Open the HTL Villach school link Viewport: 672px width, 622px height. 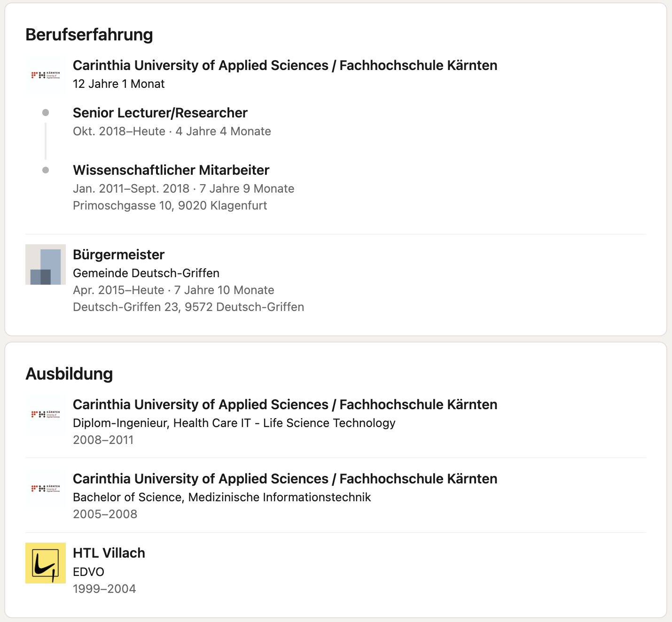[x=109, y=553]
